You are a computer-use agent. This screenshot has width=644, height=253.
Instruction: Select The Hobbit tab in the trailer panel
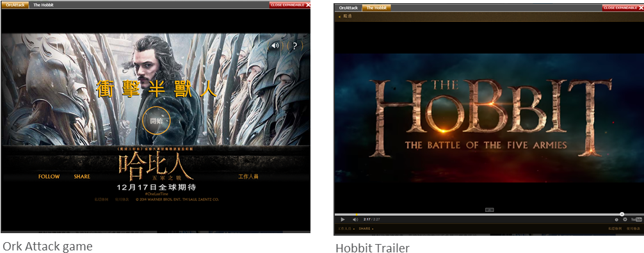click(x=376, y=8)
